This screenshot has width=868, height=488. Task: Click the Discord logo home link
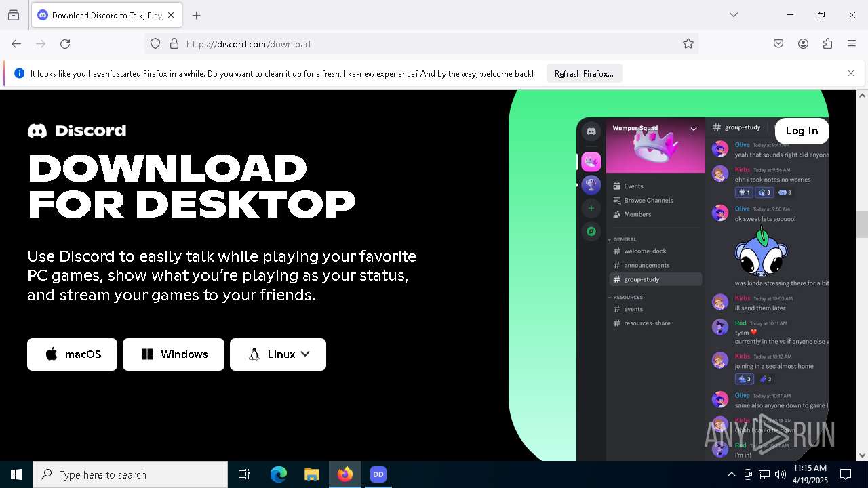77,130
